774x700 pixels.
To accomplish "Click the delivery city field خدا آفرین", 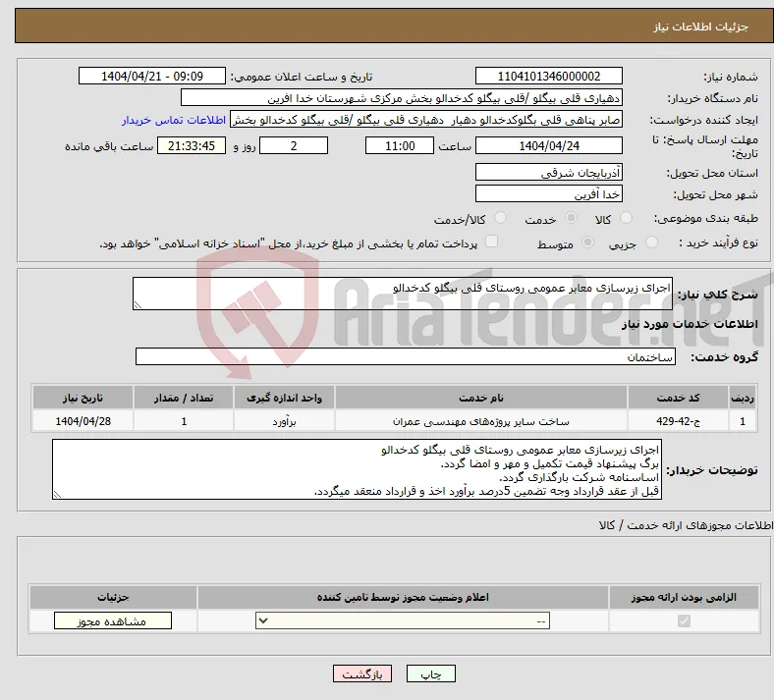I will pos(549,193).
